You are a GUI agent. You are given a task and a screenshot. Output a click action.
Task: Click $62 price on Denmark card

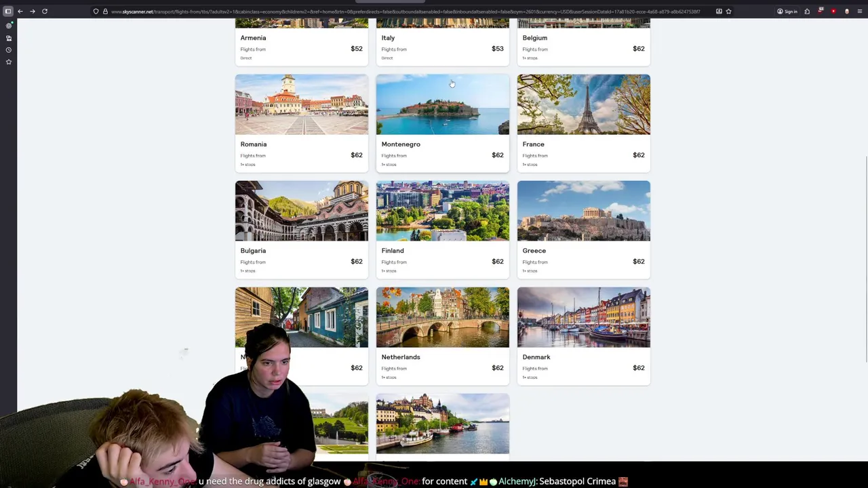click(x=639, y=368)
